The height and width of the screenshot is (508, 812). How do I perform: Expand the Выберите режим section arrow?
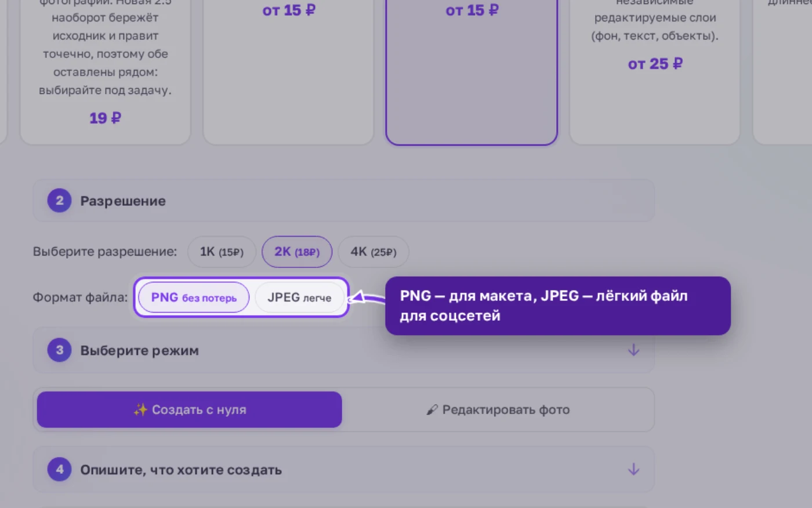coord(633,350)
